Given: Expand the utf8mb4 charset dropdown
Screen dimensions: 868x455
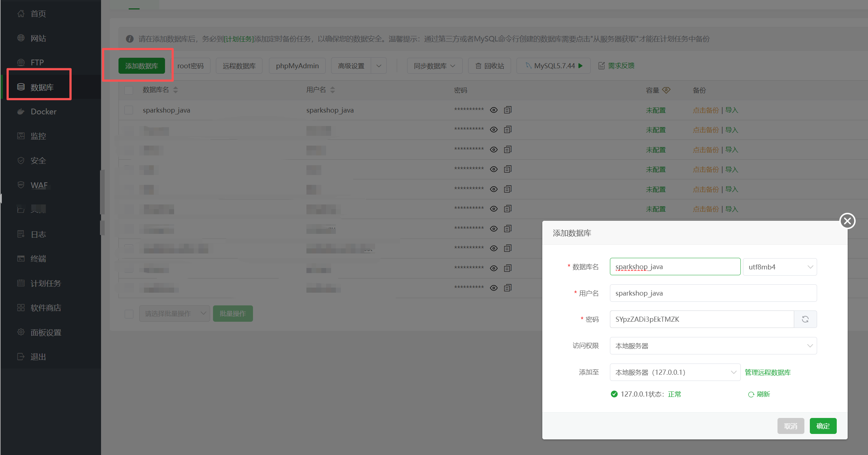Looking at the screenshot, I should (x=780, y=267).
